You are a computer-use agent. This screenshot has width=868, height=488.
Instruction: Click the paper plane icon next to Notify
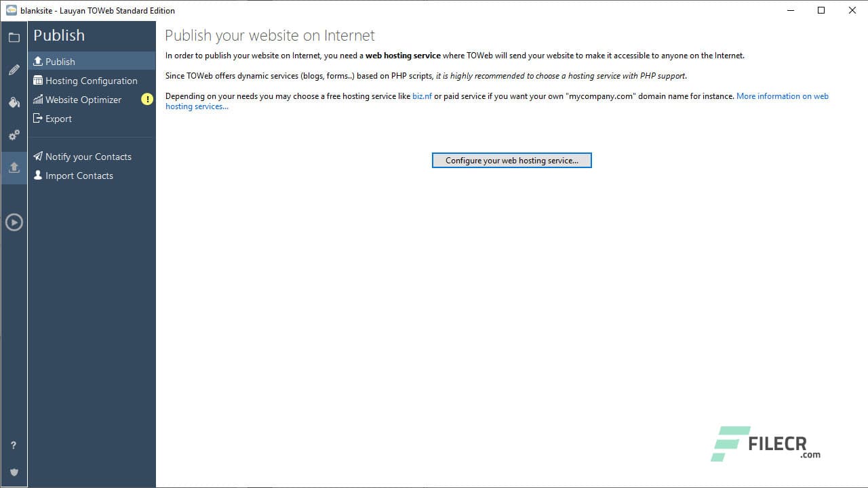[37, 156]
